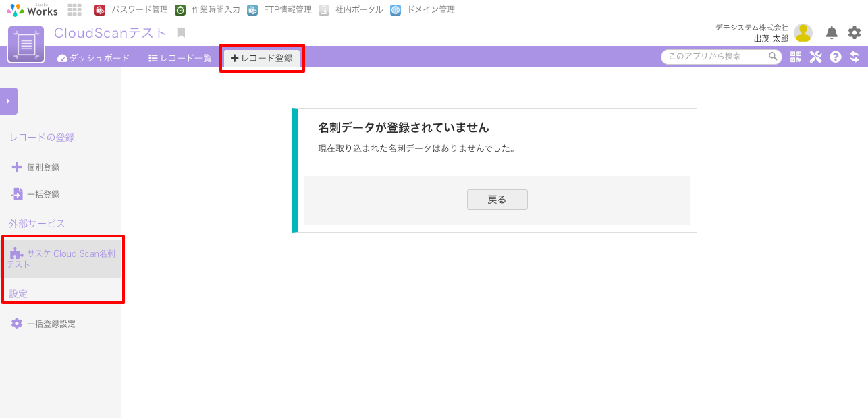Open the gear settings icon top right

pos(854,32)
